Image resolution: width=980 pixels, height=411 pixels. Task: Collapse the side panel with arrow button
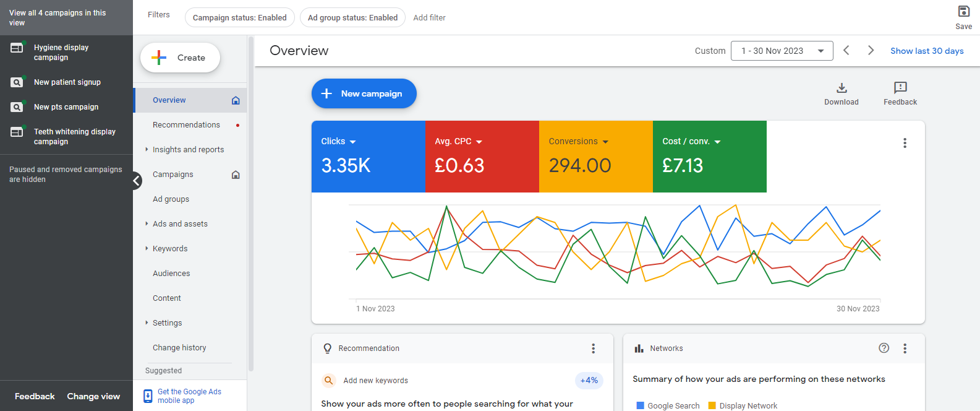click(137, 181)
